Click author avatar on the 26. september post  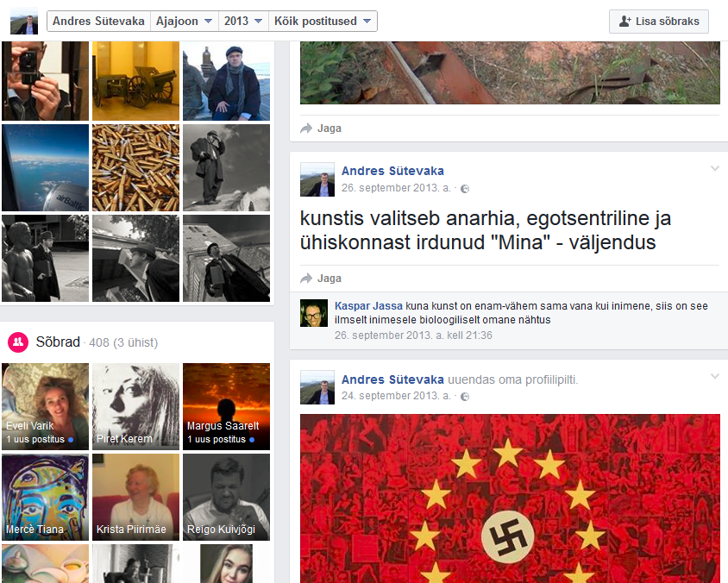click(x=317, y=179)
